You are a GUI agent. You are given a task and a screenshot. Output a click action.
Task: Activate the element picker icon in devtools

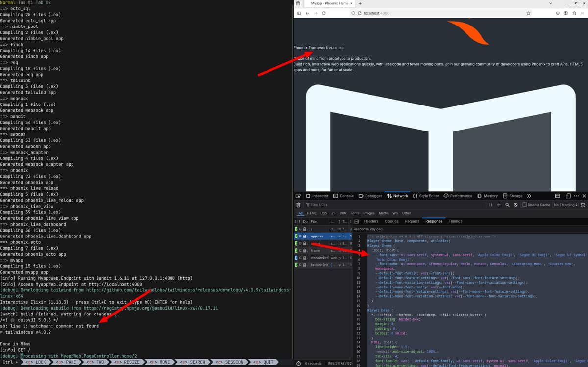click(298, 196)
